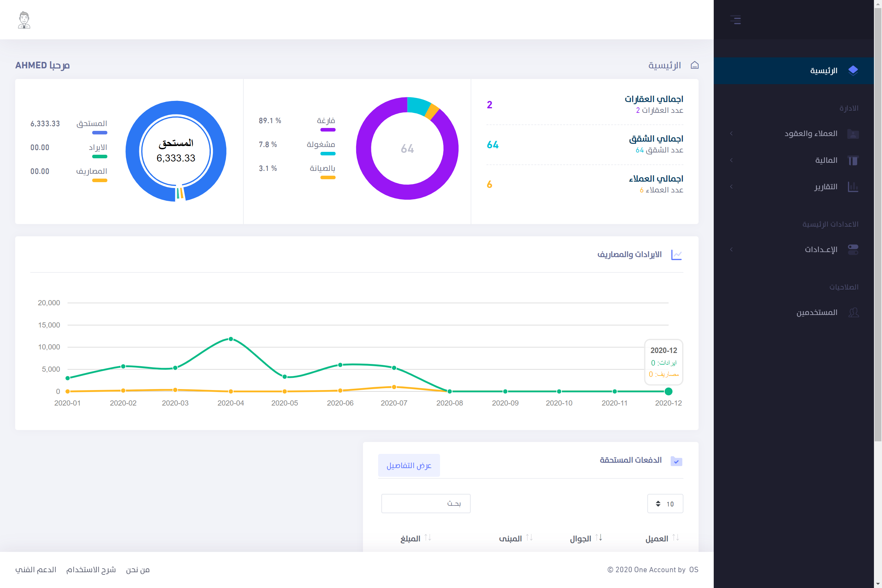Click the العملاء والعقود folder icon
The image size is (882, 588).
tap(853, 134)
